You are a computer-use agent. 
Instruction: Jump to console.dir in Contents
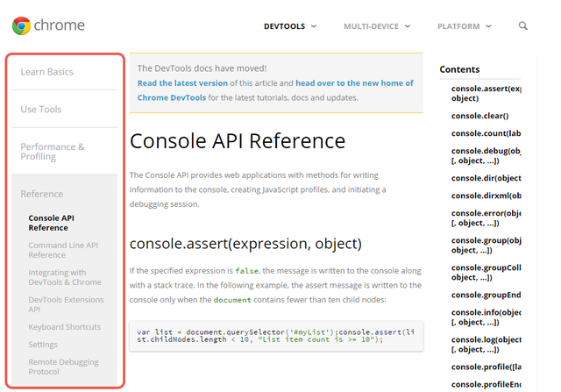486,178
